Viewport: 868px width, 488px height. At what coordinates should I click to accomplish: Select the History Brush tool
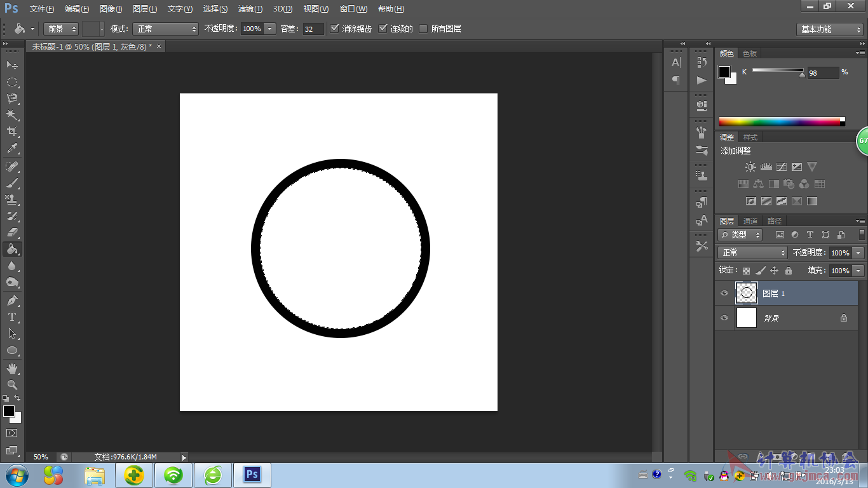[12, 216]
